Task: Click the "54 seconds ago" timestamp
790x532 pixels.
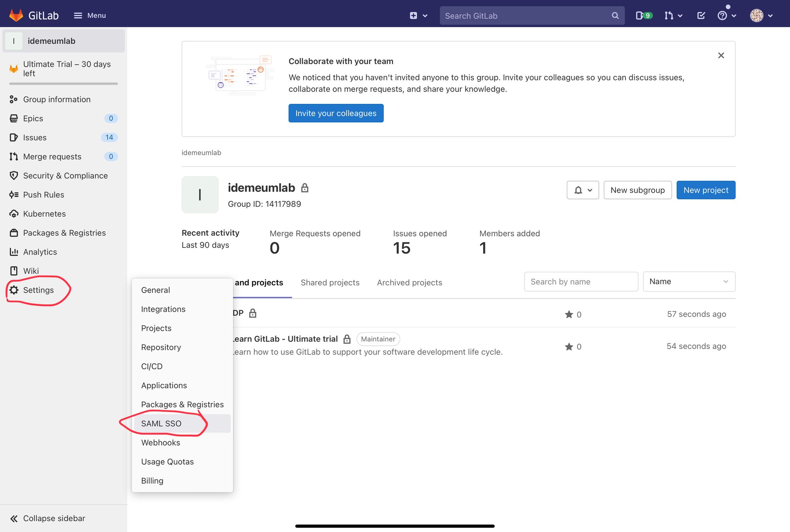Action: pyautogui.click(x=696, y=346)
